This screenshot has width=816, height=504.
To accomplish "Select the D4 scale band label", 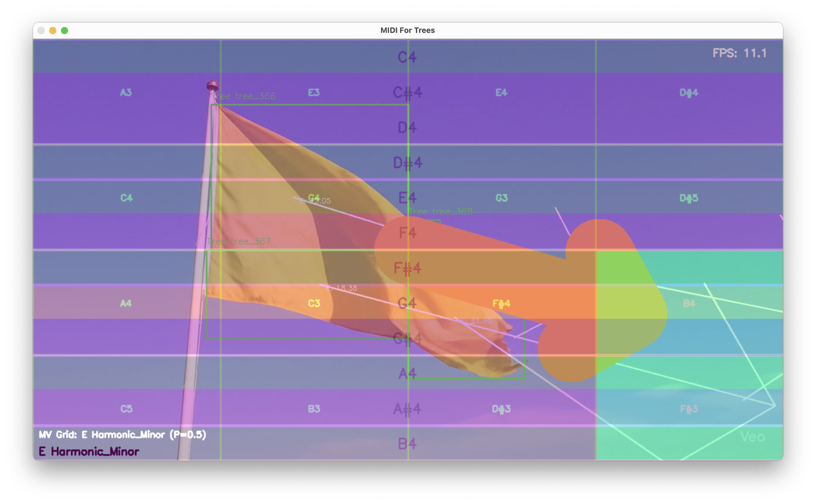I will [x=407, y=127].
